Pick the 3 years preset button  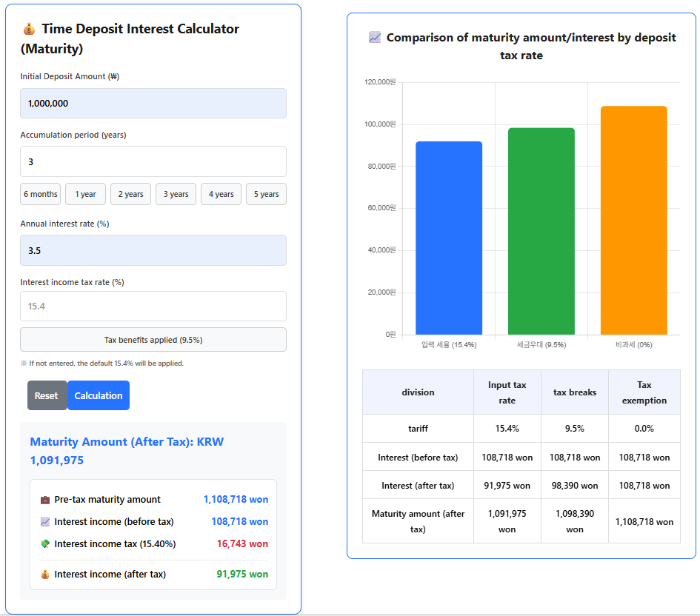point(176,194)
